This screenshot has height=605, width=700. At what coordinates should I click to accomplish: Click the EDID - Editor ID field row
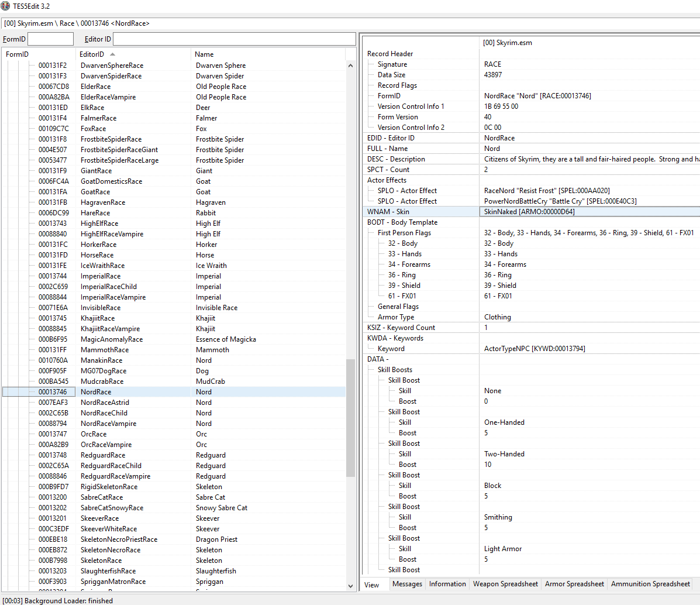532,138
